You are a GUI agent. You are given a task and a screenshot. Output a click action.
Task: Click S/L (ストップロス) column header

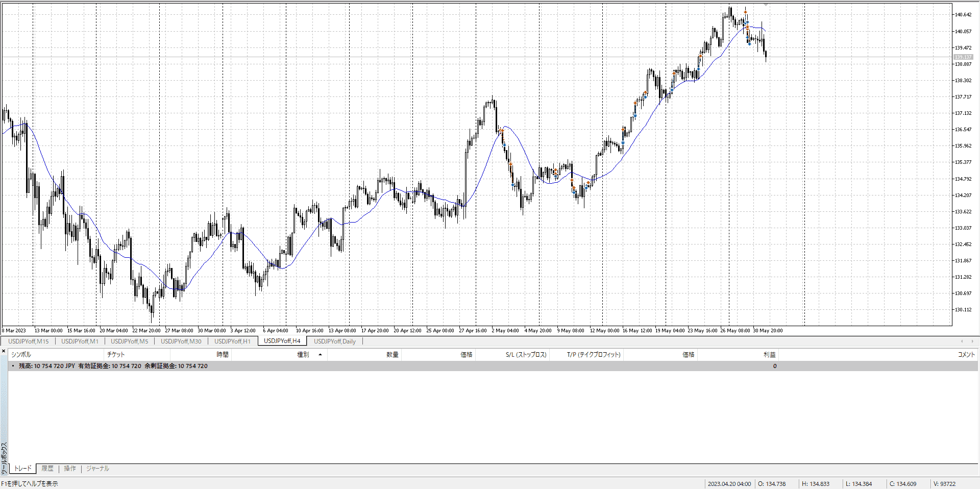coord(526,354)
